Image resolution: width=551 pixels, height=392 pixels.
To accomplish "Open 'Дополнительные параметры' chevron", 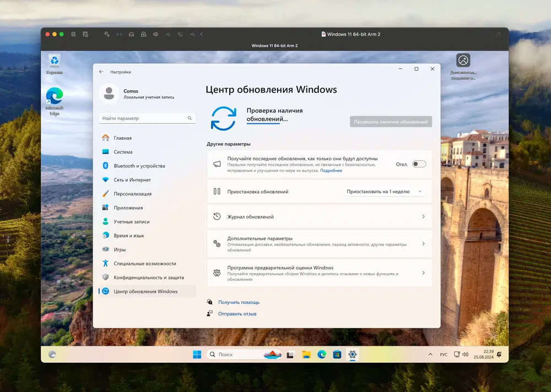I will tap(423, 244).
